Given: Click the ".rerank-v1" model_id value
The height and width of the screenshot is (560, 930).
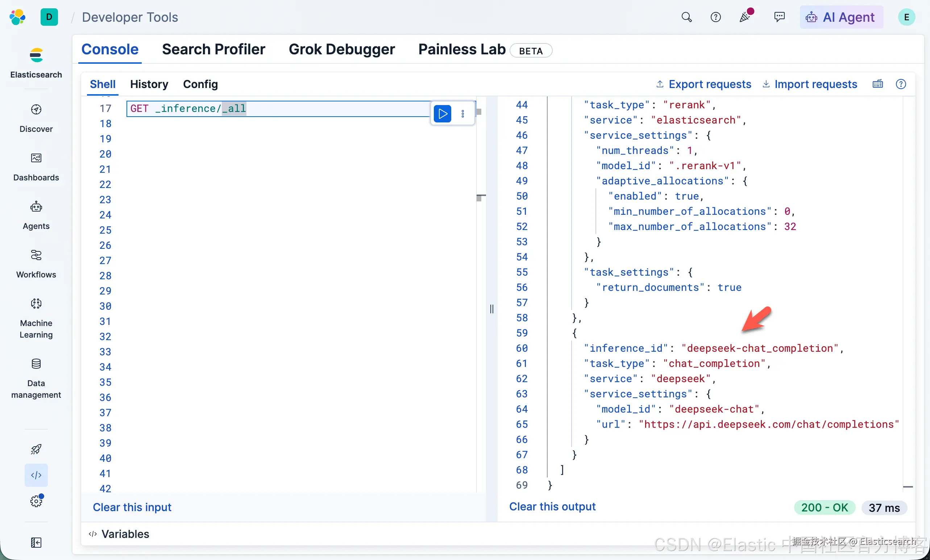Looking at the screenshot, I should pyautogui.click(x=705, y=166).
